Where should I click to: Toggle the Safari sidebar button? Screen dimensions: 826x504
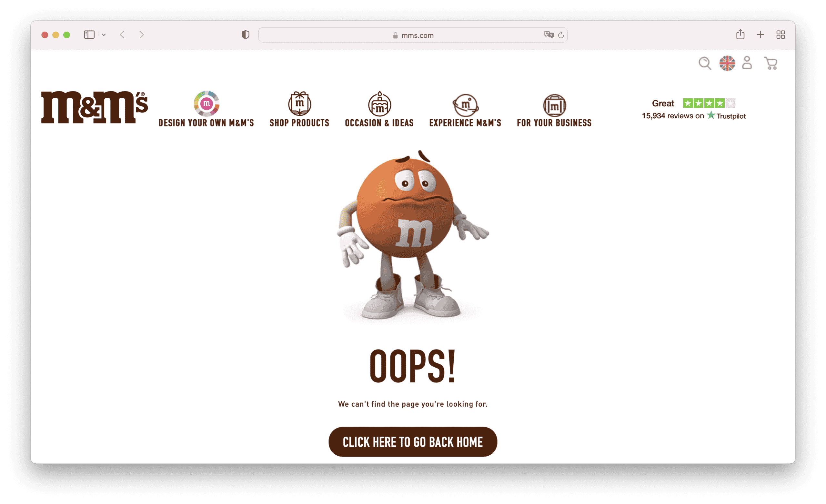point(89,35)
